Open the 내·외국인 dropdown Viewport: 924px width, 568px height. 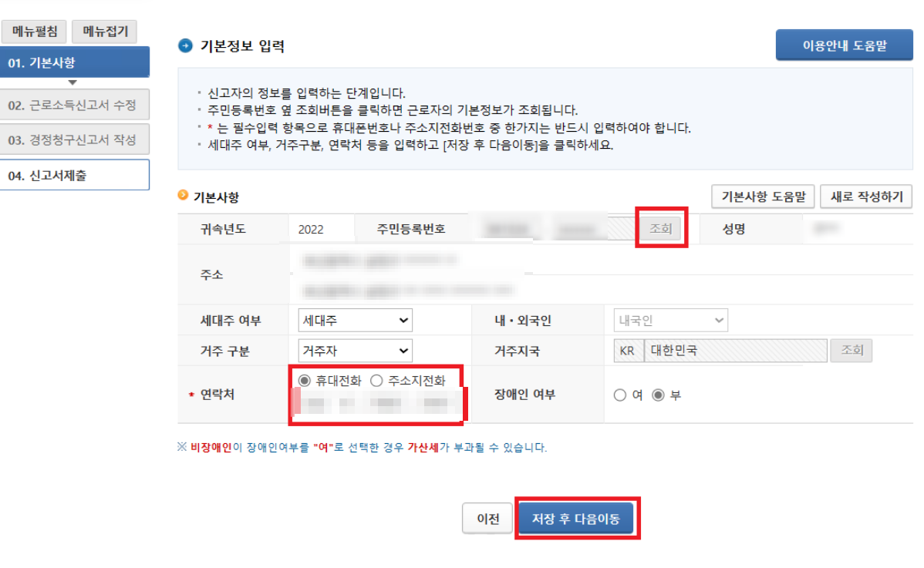tap(670, 320)
